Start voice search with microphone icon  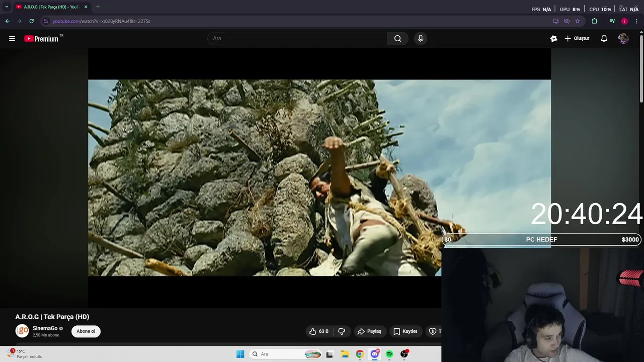pyautogui.click(x=421, y=38)
